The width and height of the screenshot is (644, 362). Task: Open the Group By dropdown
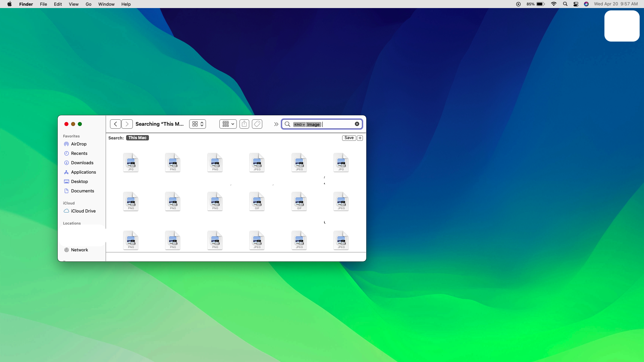(x=228, y=124)
